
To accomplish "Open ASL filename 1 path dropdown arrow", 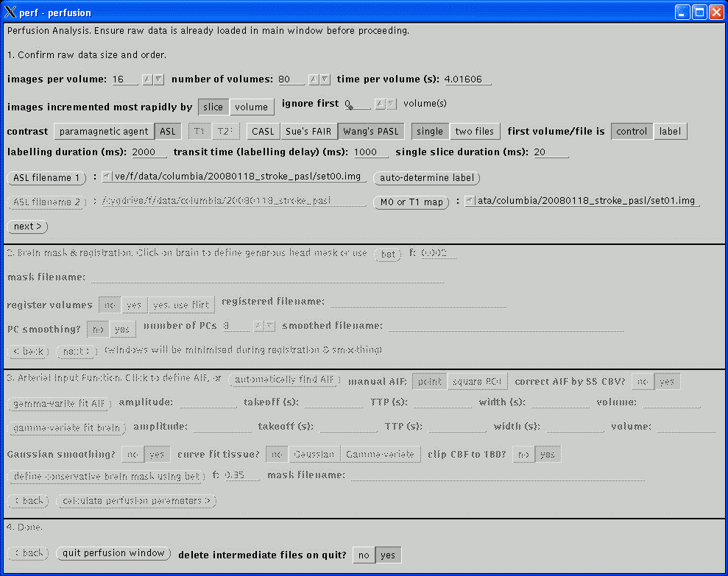I will (107, 177).
